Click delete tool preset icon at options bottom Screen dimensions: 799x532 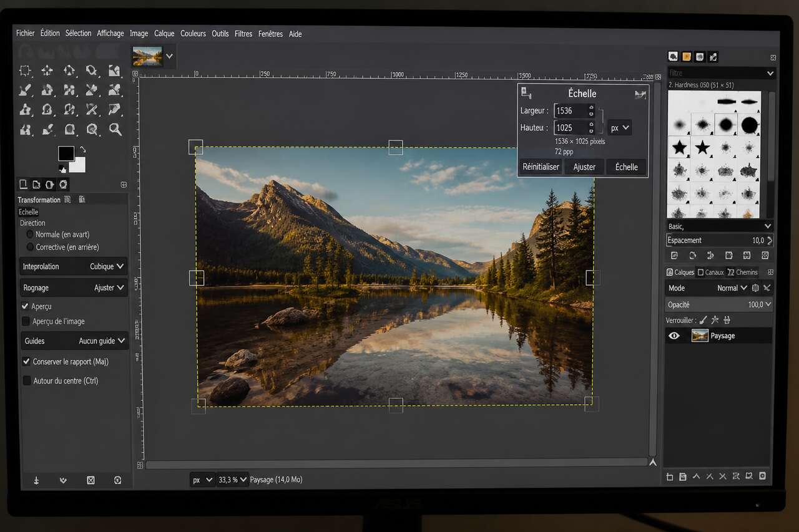point(91,480)
